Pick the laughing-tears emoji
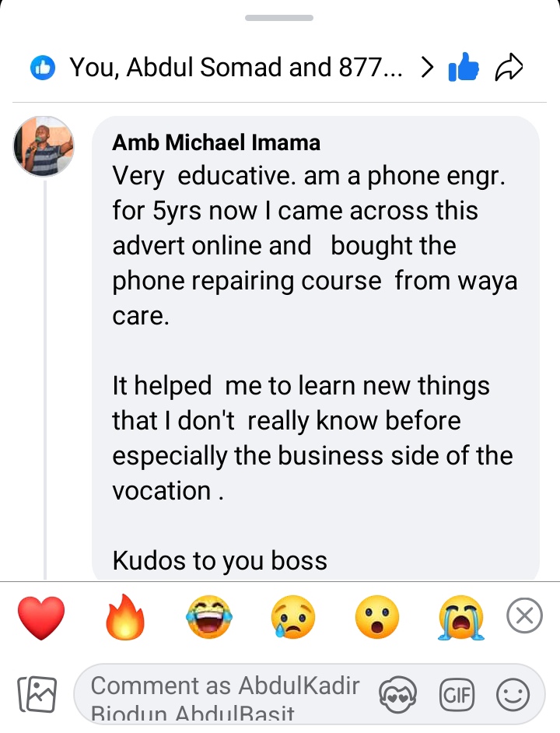 point(209,617)
